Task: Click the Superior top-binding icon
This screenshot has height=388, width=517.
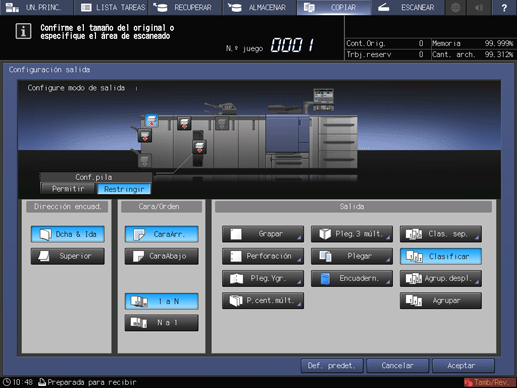Action: click(x=44, y=256)
